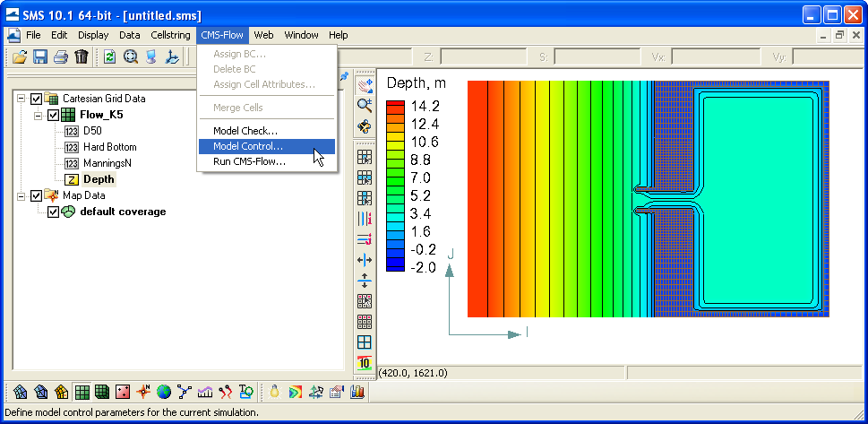The width and height of the screenshot is (868, 424).
Task: Click the Z coordinate input field
Action: 483,57
